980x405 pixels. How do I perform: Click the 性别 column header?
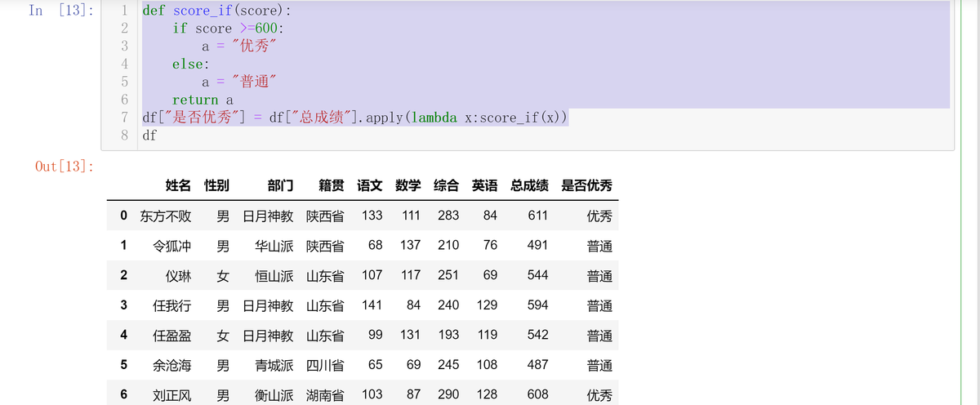(x=216, y=186)
